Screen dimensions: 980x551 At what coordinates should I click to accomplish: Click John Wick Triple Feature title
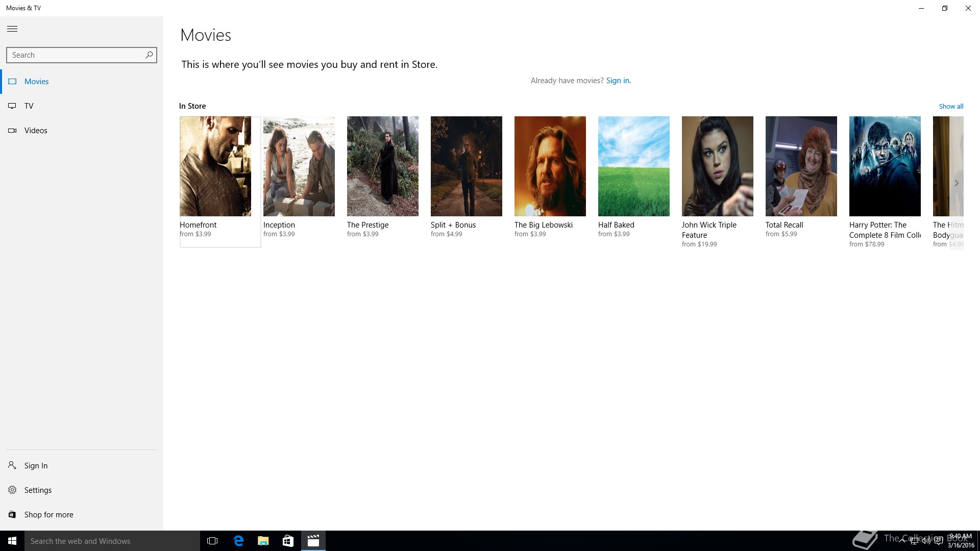(709, 230)
